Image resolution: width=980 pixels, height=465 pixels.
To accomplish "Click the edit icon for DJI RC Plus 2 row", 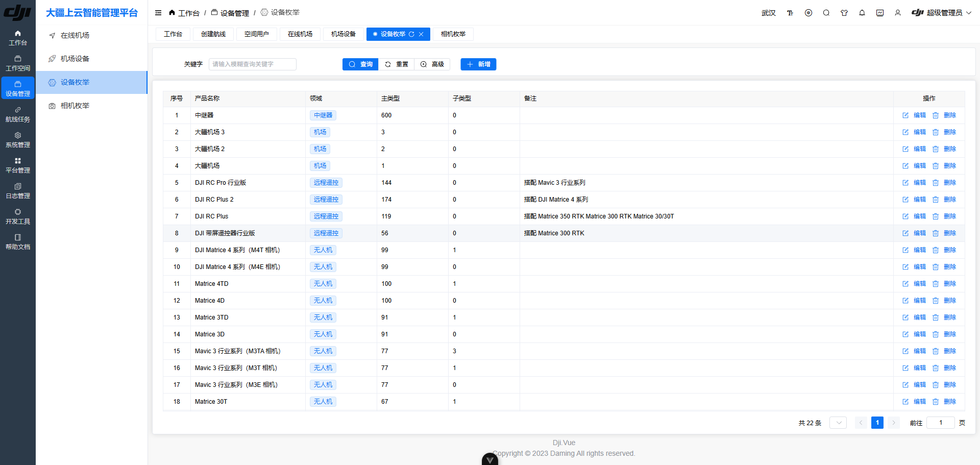I will 905,200.
